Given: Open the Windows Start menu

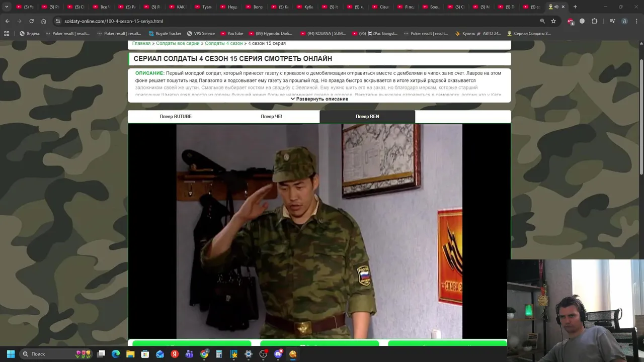Looking at the screenshot, I should coord(11,354).
